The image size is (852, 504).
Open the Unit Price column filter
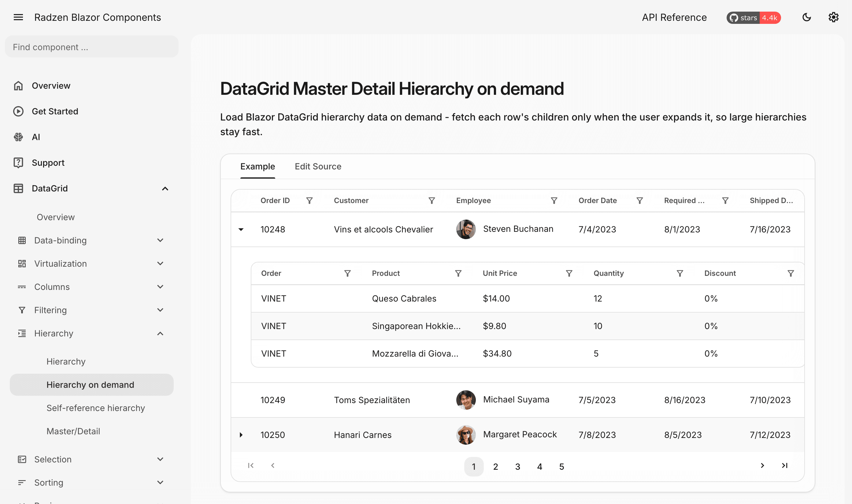tap(569, 273)
